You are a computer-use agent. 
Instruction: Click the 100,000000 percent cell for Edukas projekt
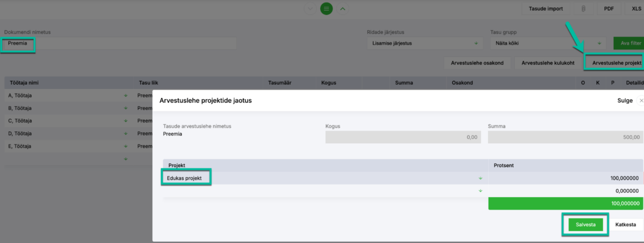click(565, 178)
